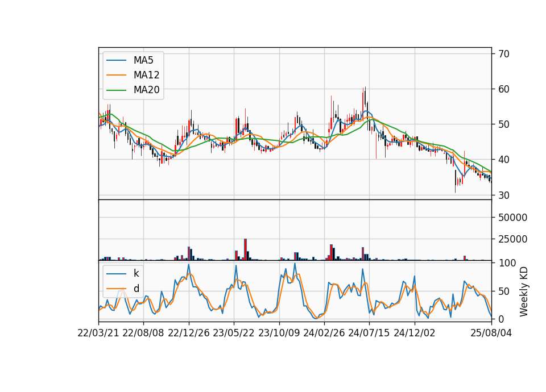Image resolution: width=546 pixels, height=392 pixels.
Task: Click the candlestick price peak near 60
Action: 365,98
